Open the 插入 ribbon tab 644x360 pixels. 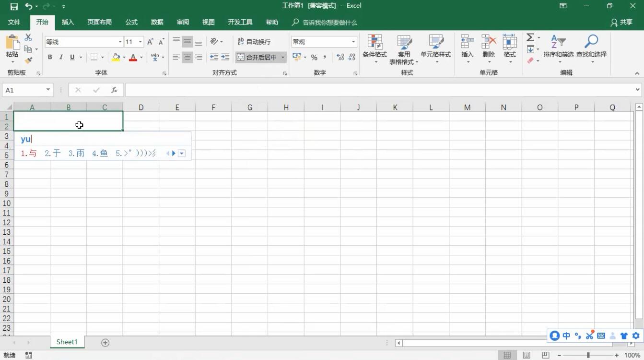pos(68,22)
